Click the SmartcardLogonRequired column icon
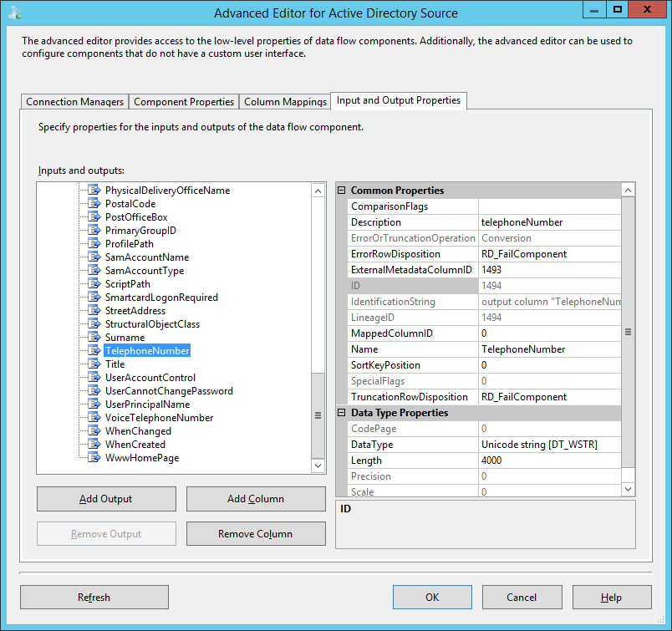This screenshot has width=672, height=631. coord(94,297)
